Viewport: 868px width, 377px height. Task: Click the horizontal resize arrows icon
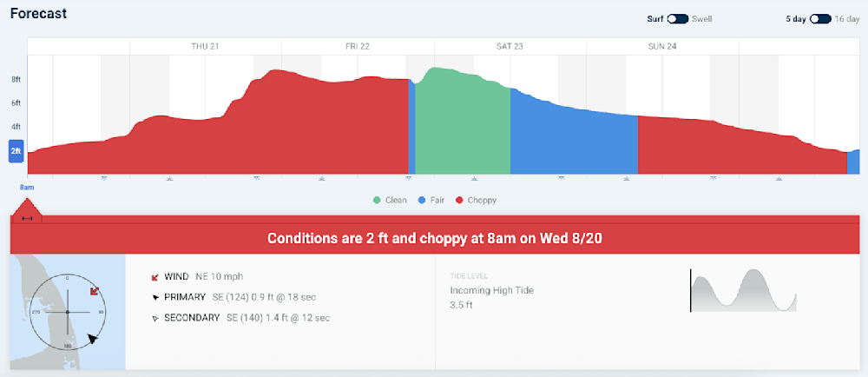(27, 217)
